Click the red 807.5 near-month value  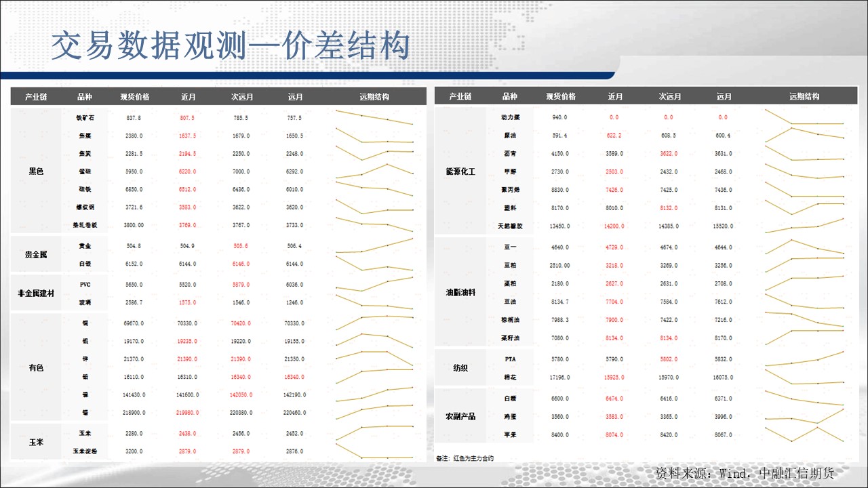pos(187,118)
